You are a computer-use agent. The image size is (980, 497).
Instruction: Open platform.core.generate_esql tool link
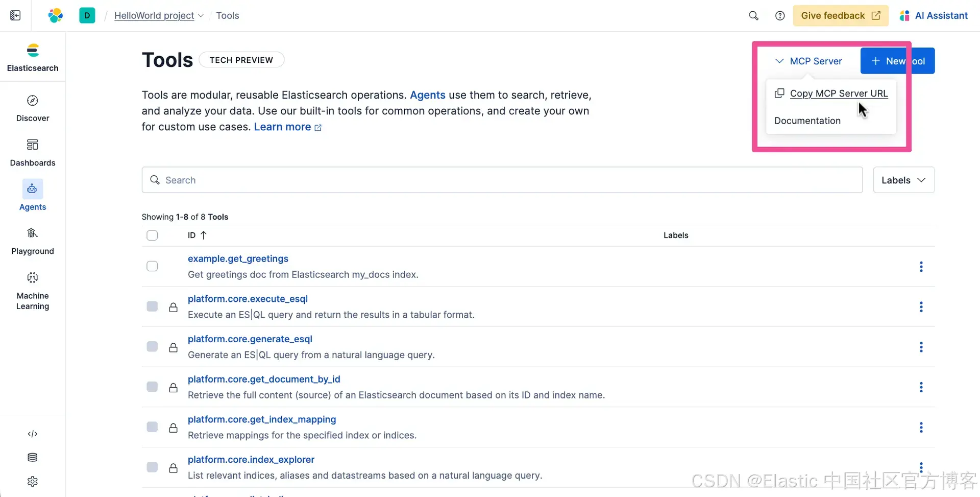(250, 339)
